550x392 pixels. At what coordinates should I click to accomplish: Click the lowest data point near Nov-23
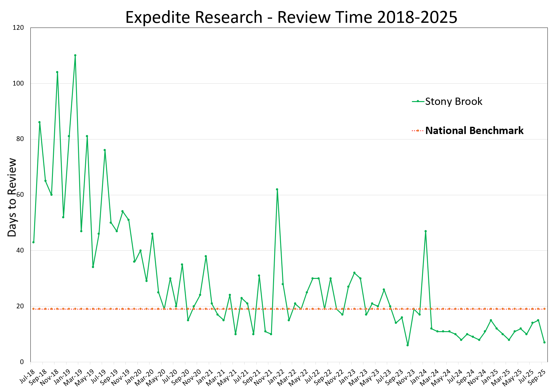click(407, 345)
